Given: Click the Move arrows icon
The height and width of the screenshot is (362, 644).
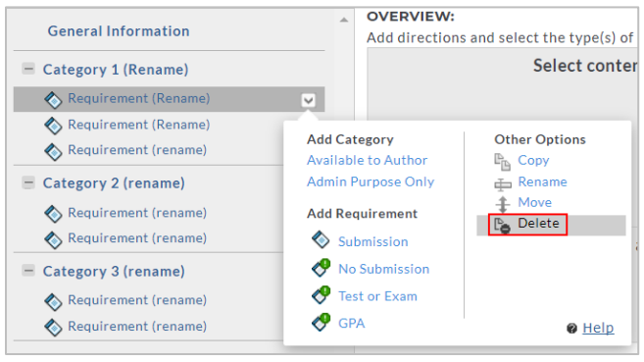Looking at the screenshot, I should coord(503,204).
